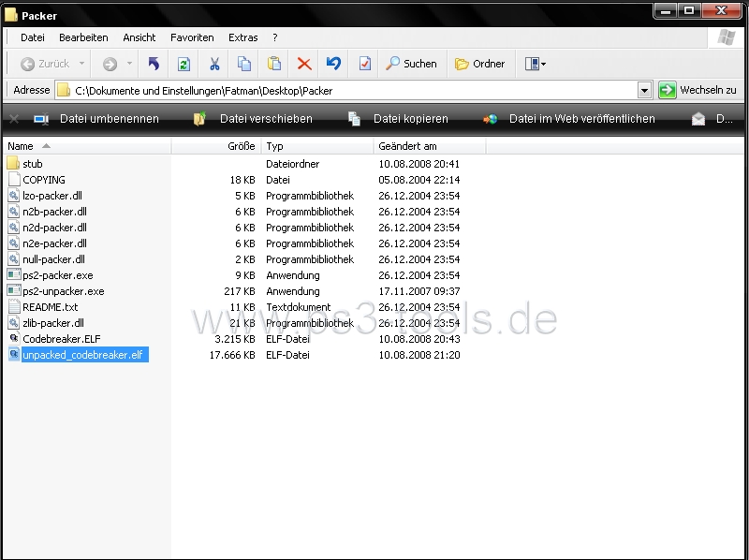The width and height of the screenshot is (749, 560).
Task: Select Codebreaker.ELF
Action: tap(62, 339)
